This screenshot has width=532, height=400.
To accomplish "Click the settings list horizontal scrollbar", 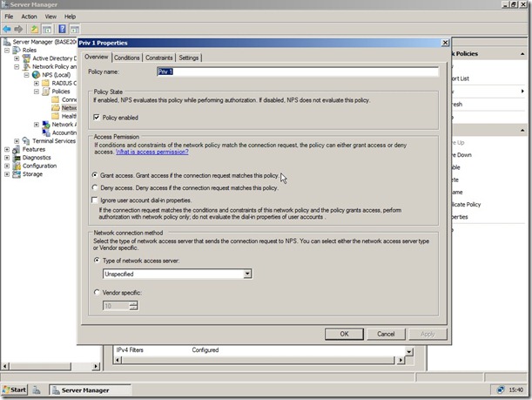I will click(x=259, y=360).
